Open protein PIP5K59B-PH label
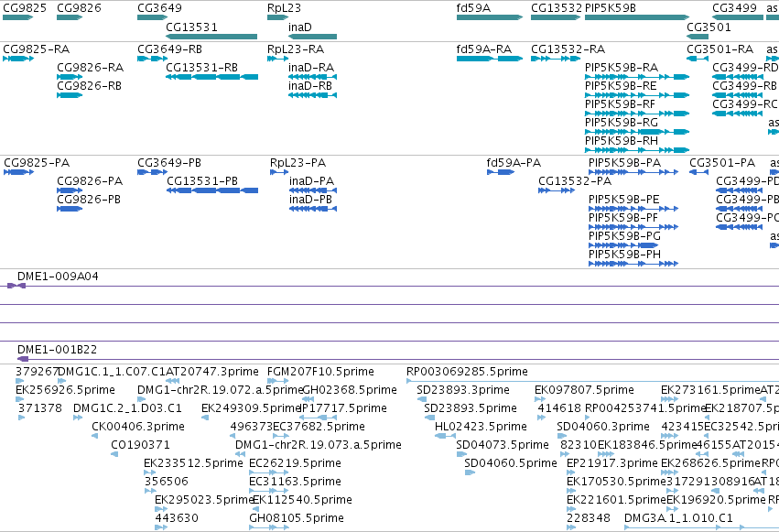The image size is (779, 532). pyautogui.click(x=625, y=255)
